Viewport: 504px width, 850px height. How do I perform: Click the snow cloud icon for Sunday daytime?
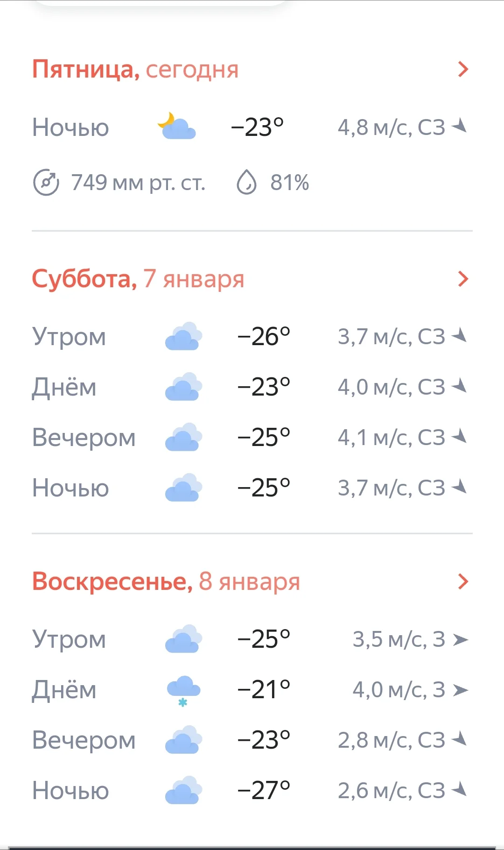(183, 691)
